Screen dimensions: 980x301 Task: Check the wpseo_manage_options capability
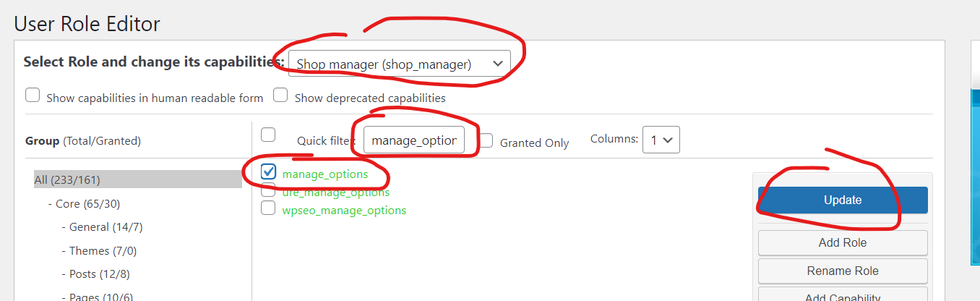[268, 208]
